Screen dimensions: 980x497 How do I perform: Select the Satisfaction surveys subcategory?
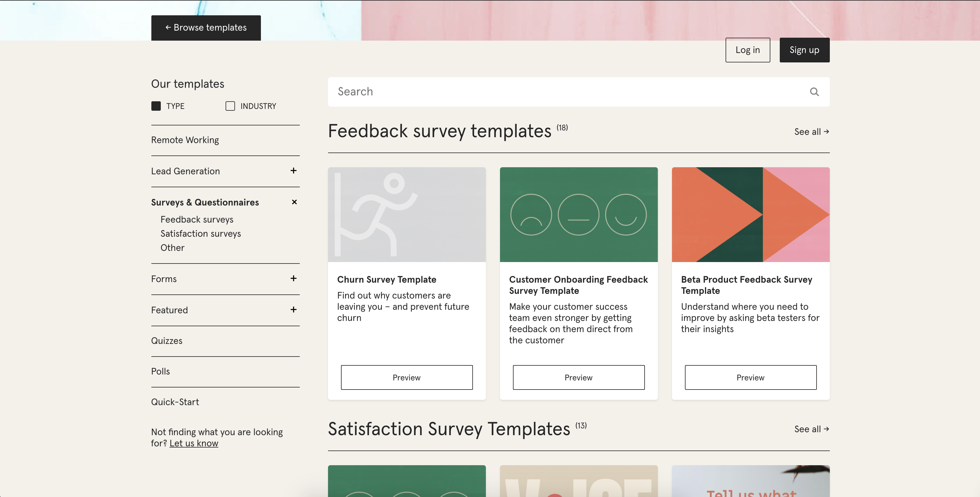pyautogui.click(x=201, y=233)
